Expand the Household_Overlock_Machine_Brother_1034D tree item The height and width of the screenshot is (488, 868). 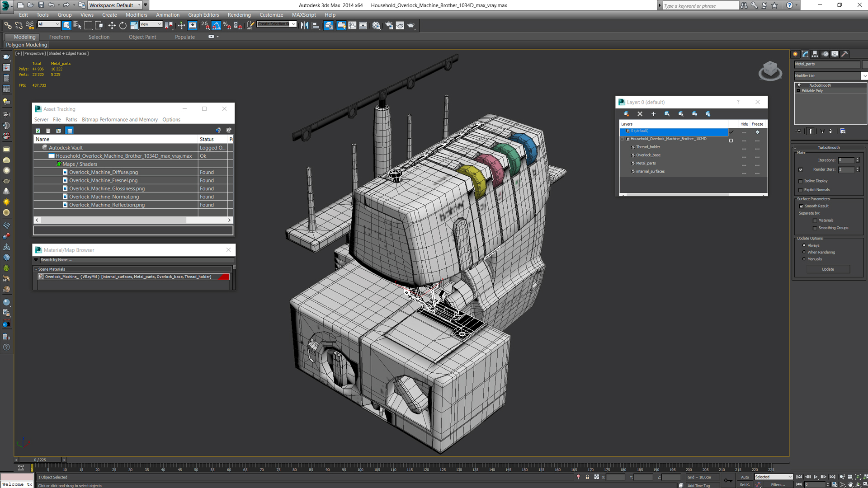point(622,138)
